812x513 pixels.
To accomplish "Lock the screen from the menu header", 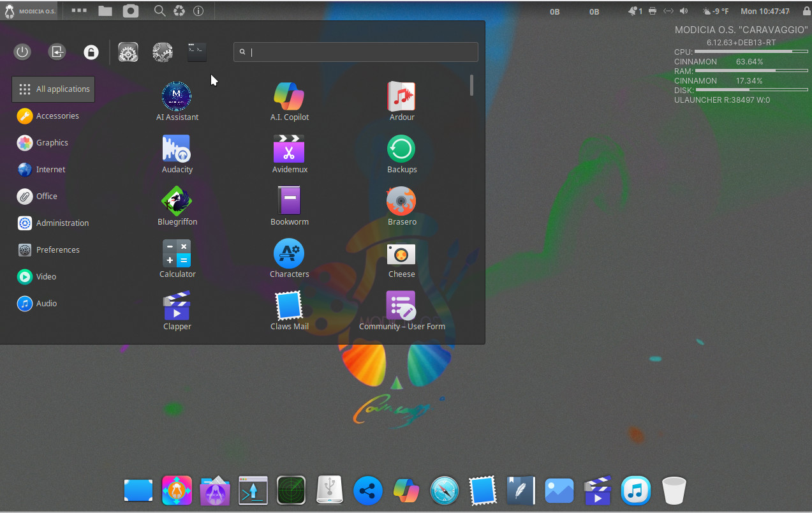I will pos(91,52).
